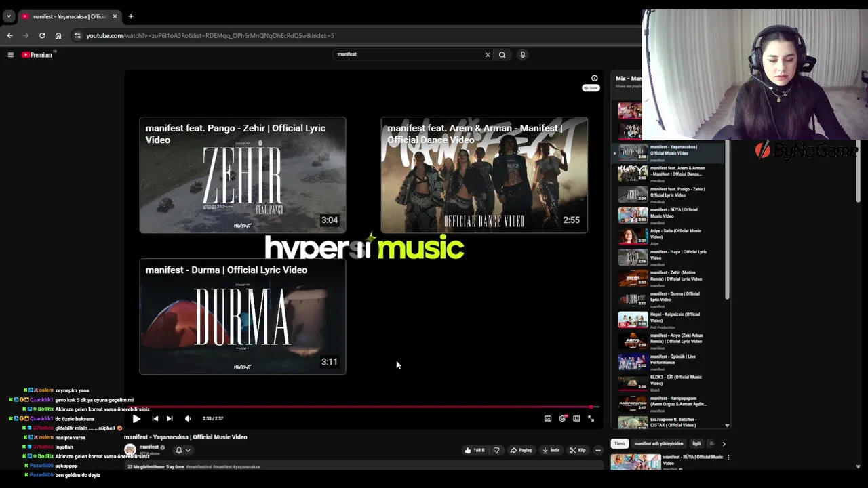Viewport: 868px width, 488px height.
Task: Select playlist item manifest - Durma in Mix
Action: tap(668, 299)
